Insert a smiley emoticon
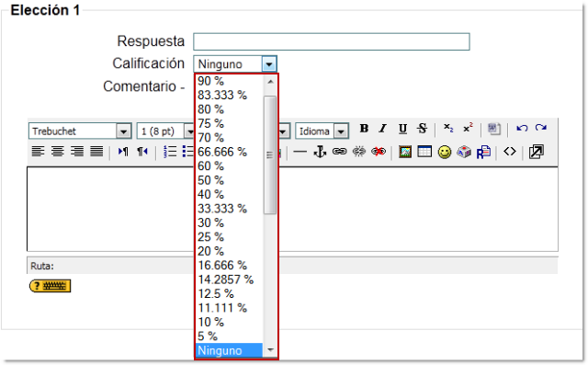 tap(445, 152)
